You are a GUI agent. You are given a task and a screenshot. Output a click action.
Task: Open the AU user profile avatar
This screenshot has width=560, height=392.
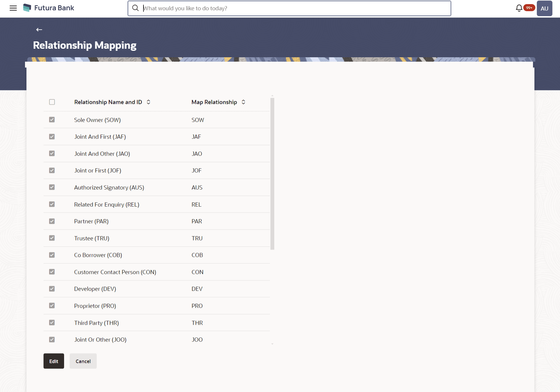[x=544, y=8]
